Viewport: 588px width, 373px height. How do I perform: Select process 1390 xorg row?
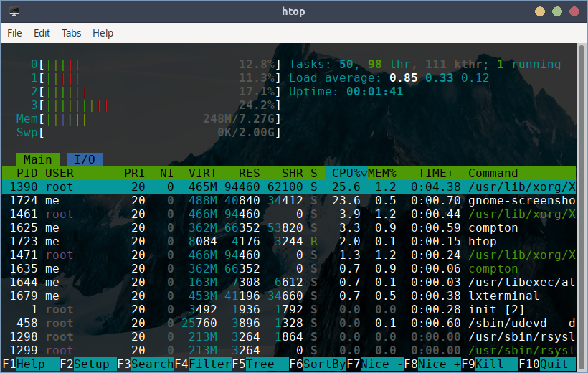click(x=289, y=187)
